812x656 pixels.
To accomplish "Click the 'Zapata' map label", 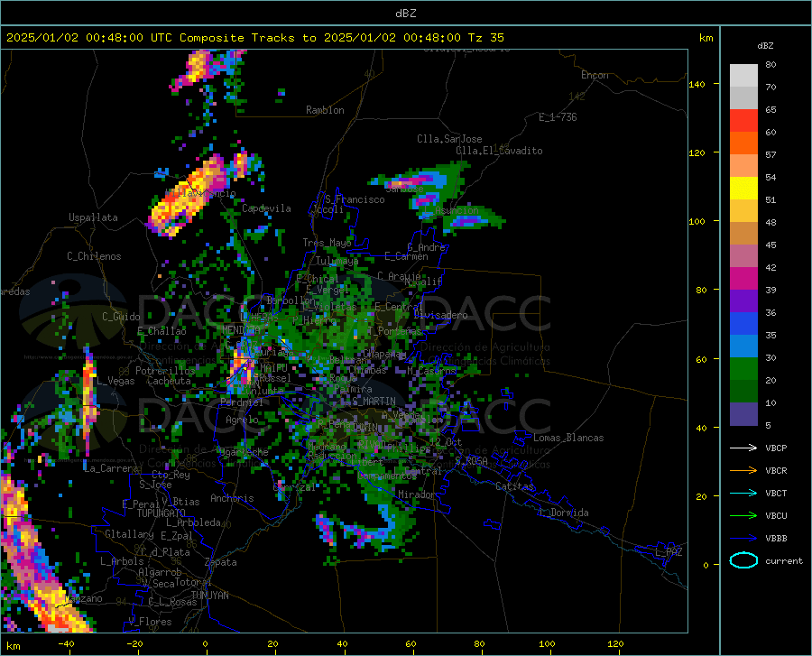I will point(221,562).
